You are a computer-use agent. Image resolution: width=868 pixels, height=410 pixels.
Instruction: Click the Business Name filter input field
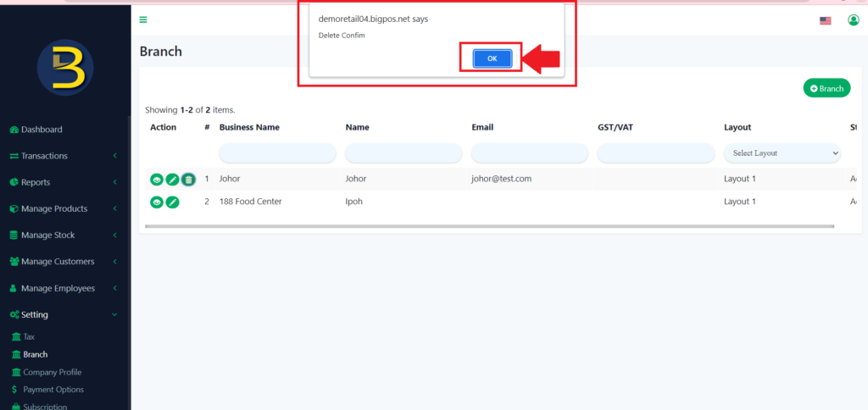pyautogui.click(x=277, y=153)
